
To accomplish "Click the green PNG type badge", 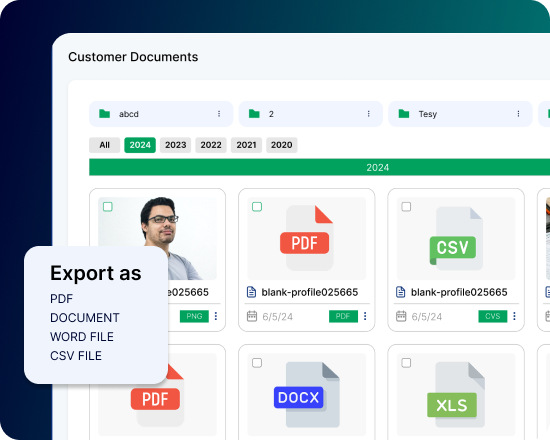I will pyautogui.click(x=194, y=316).
